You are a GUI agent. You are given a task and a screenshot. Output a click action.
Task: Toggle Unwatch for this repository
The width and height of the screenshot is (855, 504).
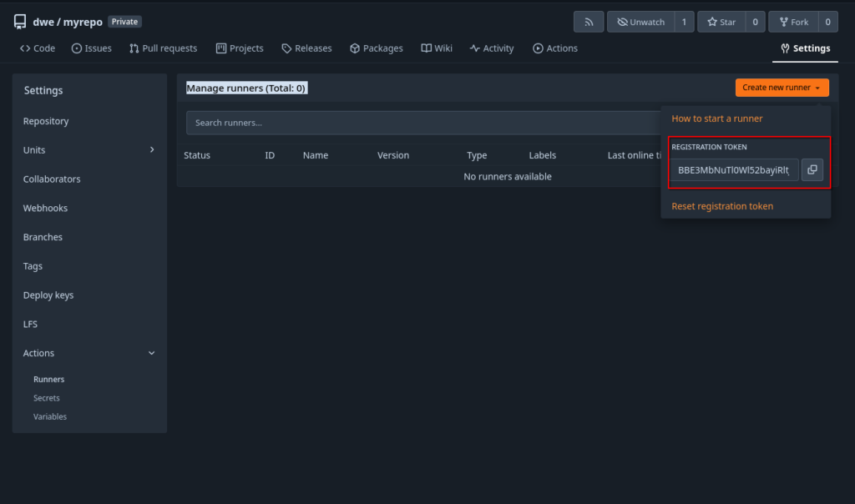tap(640, 22)
